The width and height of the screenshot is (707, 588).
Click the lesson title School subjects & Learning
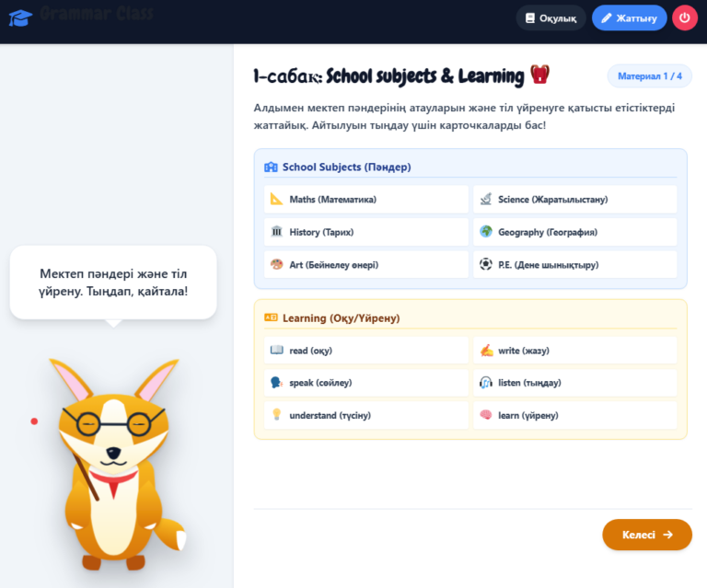424,76
